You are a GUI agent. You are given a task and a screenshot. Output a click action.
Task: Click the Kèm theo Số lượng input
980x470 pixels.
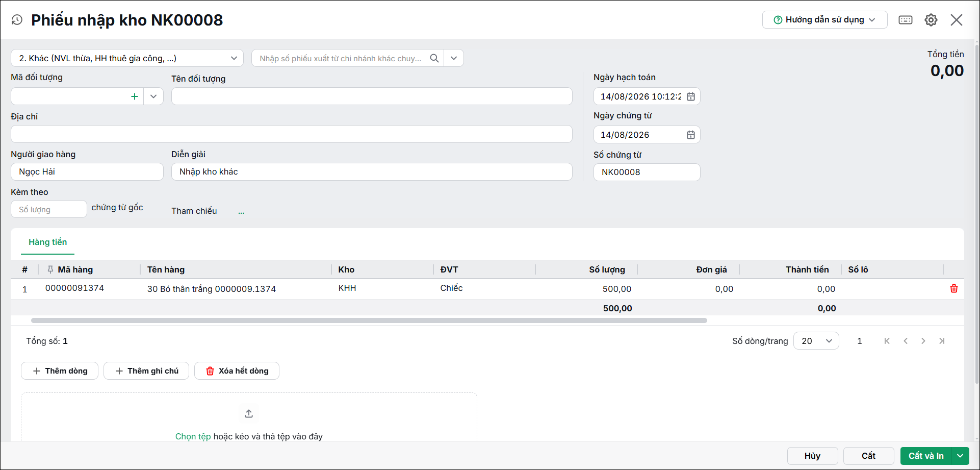49,209
